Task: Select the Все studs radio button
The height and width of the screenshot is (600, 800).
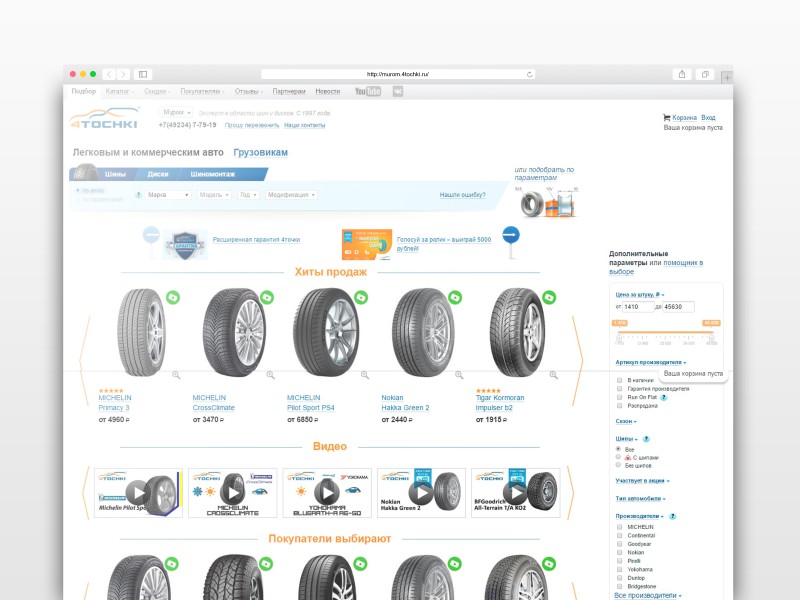Action: coord(618,449)
